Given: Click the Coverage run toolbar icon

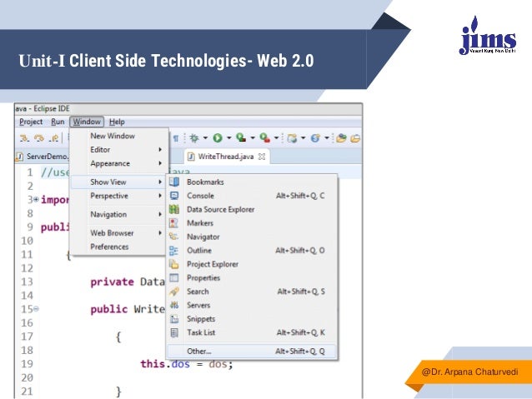Looking at the screenshot, I should [x=241, y=137].
